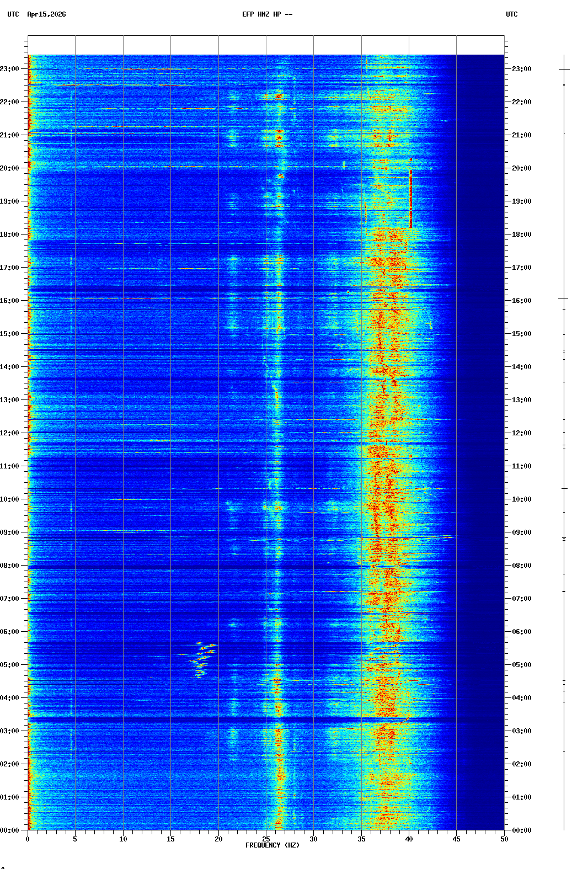
Task: Click the 50 frequency tick label
Action: 504,839
